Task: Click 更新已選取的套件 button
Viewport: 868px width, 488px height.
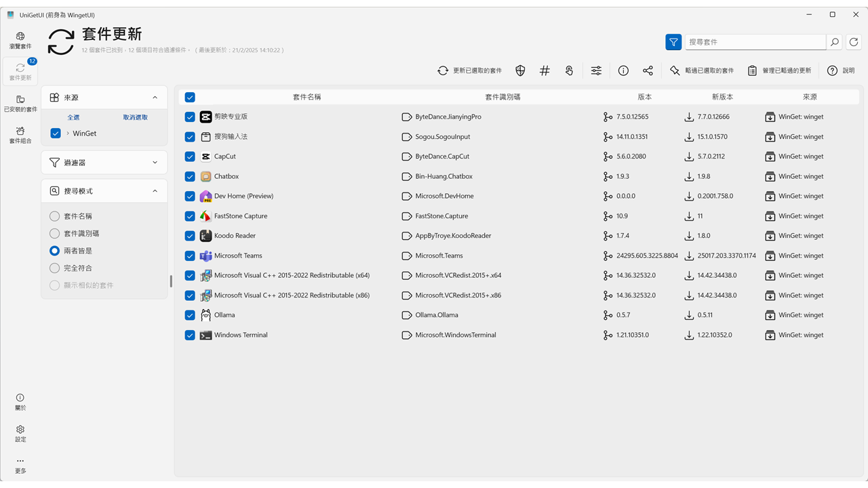Action: [x=470, y=70]
